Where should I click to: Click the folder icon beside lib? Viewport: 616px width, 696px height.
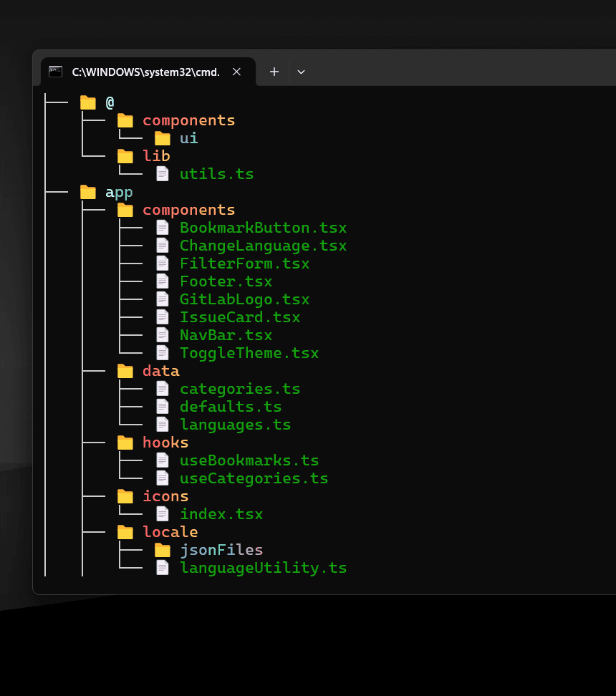point(125,156)
